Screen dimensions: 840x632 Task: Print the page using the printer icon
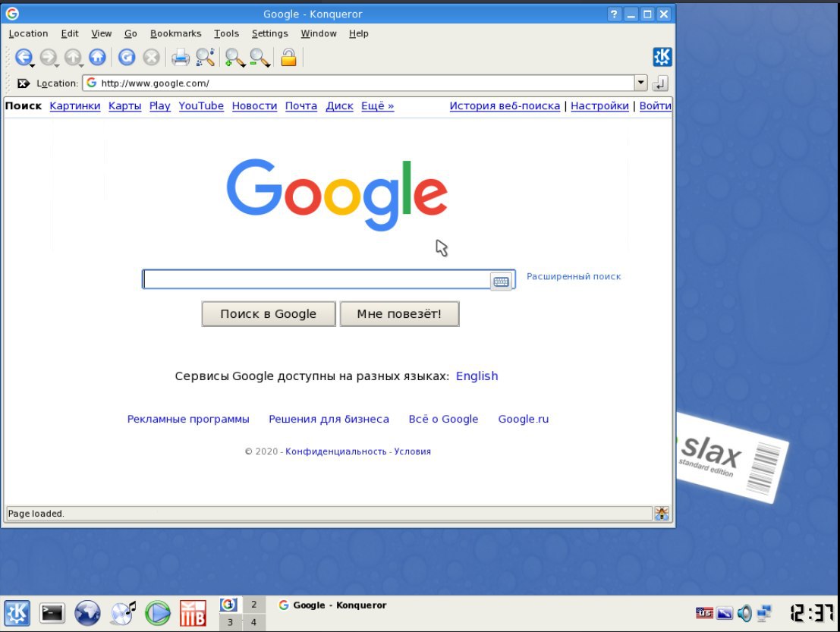[181, 57]
